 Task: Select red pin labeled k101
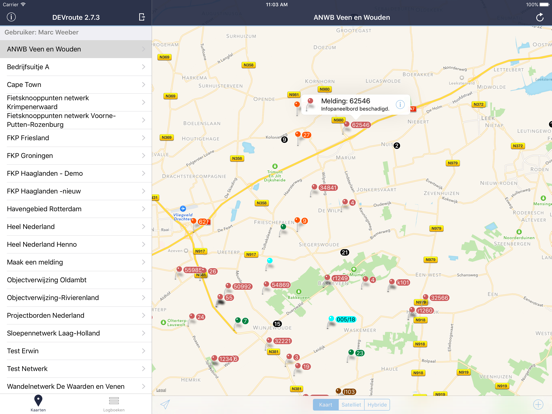[x=400, y=282]
